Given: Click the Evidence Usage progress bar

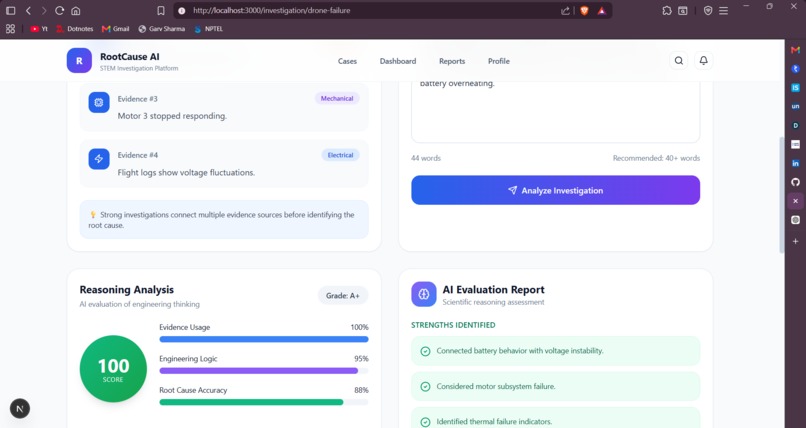Looking at the screenshot, I should (x=264, y=339).
